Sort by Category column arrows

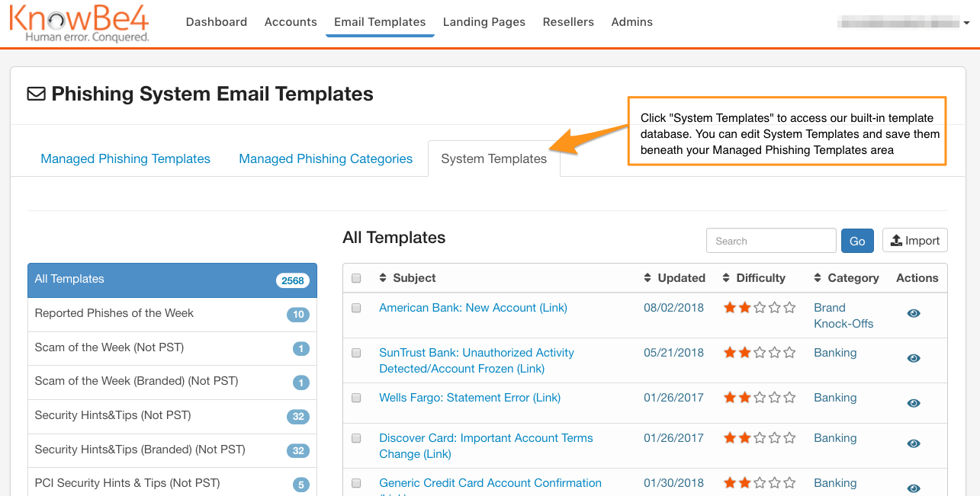[818, 278]
